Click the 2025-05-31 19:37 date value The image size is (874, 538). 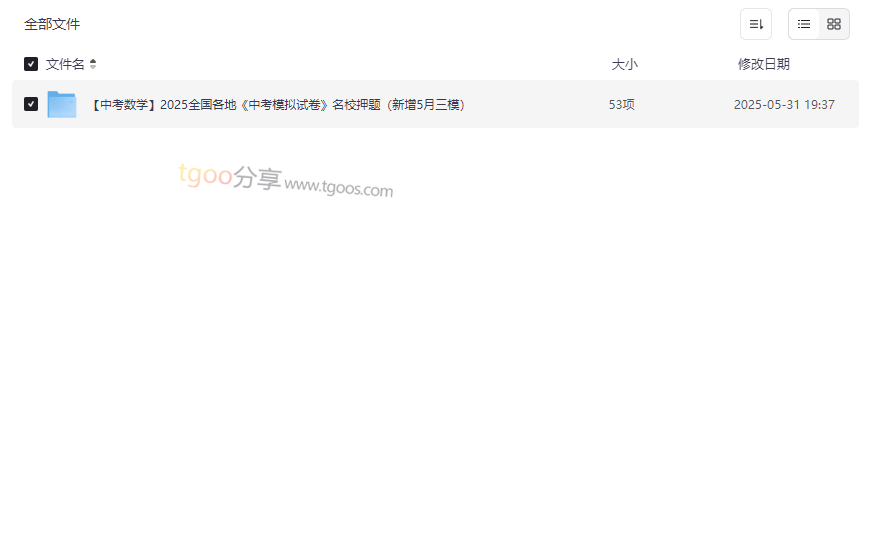pyautogui.click(x=784, y=105)
